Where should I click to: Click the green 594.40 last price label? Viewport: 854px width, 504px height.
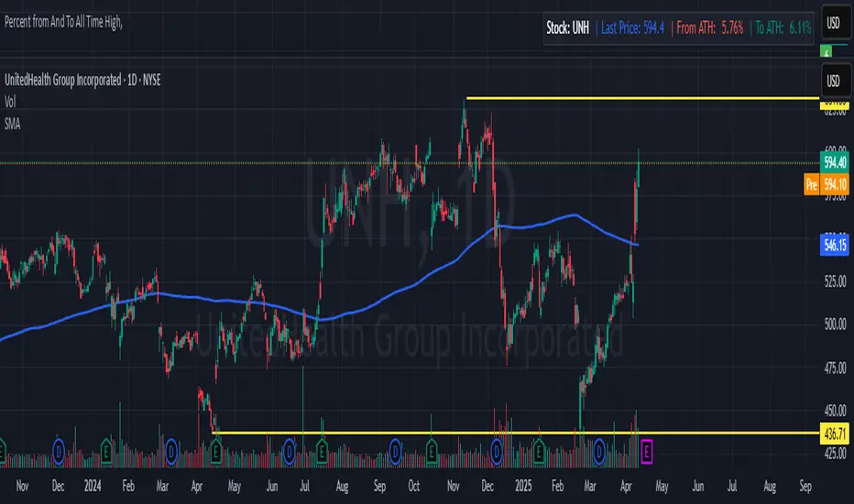coord(835,162)
